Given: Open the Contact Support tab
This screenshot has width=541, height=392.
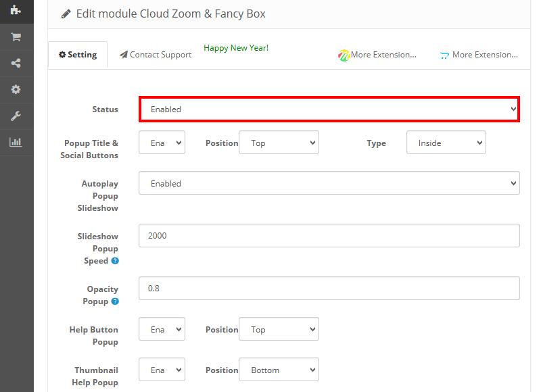Looking at the screenshot, I should click(156, 55).
